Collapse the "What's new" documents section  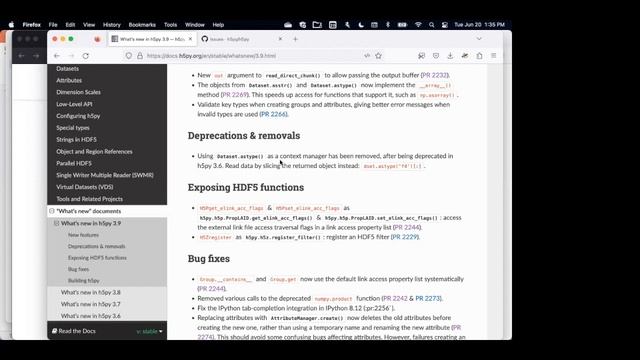(x=52, y=211)
